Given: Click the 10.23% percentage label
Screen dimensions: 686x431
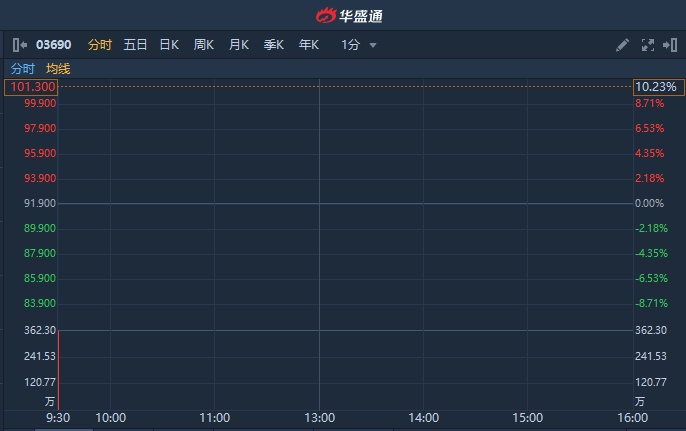Looking at the screenshot, I should pos(656,87).
